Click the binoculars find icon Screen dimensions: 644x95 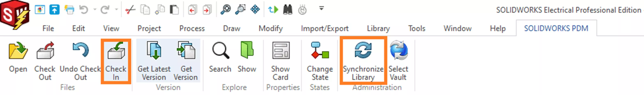click(x=288, y=10)
